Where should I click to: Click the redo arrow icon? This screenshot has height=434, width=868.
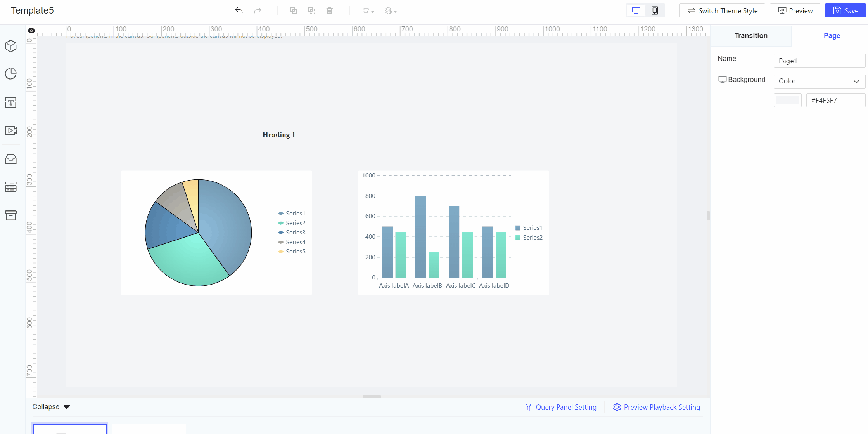coord(258,10)
